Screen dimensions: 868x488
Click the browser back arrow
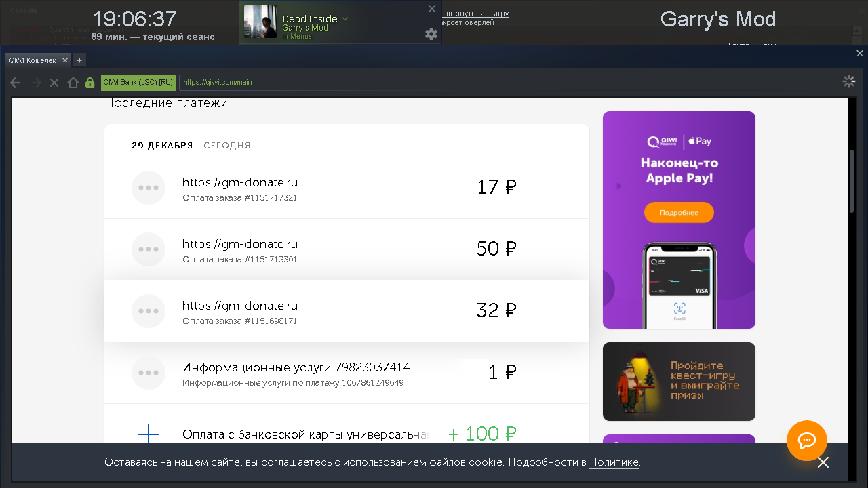pyautogui.click(x=16, y=83)
